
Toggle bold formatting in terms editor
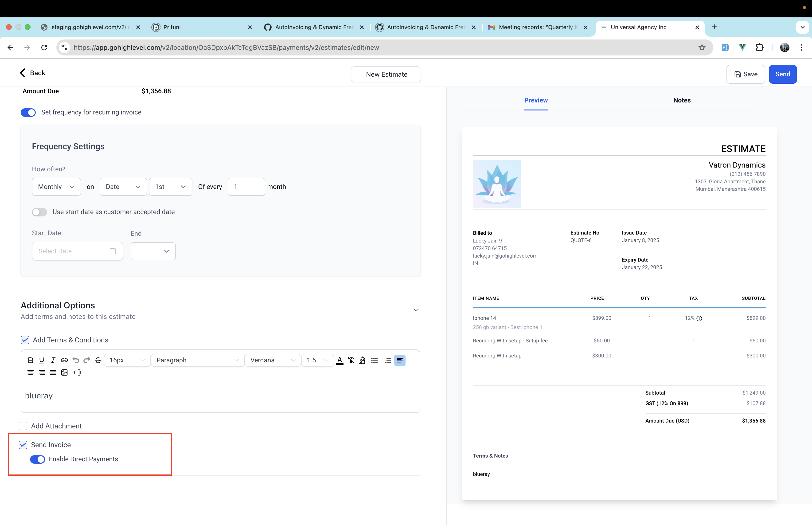pos(30,360)
